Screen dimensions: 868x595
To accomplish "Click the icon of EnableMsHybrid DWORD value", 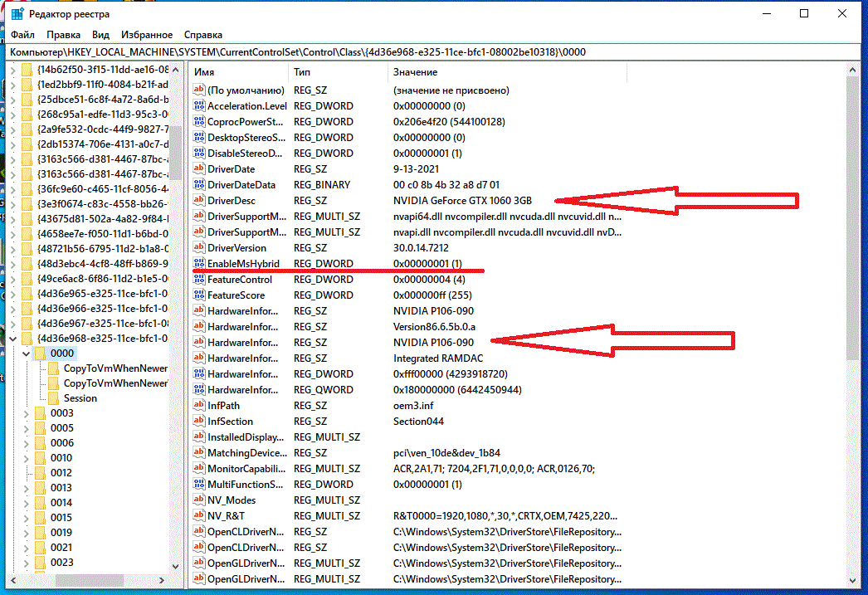I will tap(198, 263).
